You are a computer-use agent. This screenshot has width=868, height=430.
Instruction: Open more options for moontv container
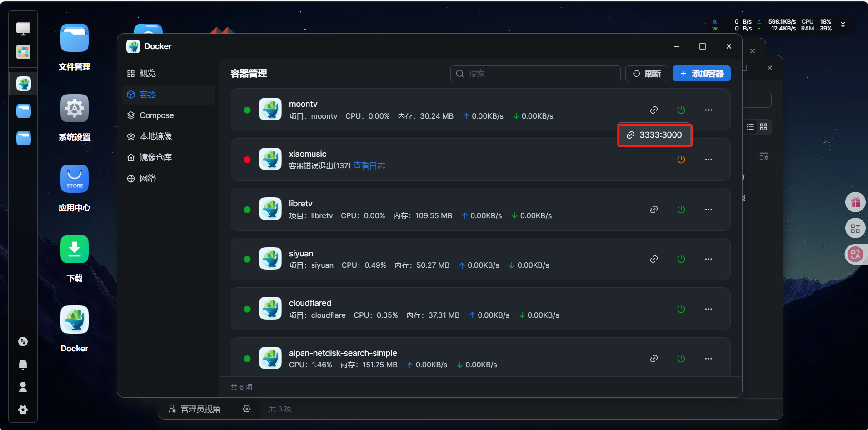pyautogui.click(x=708, y=110)
